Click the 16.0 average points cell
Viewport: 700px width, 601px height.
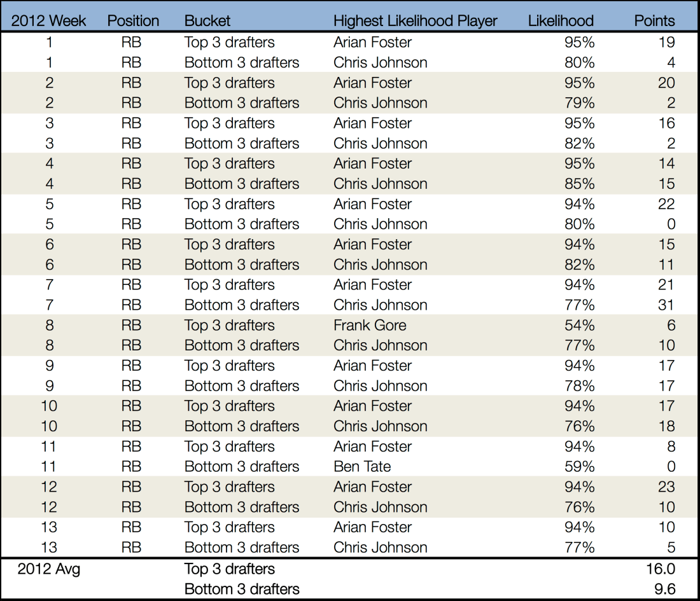click(x=662, y=569)
